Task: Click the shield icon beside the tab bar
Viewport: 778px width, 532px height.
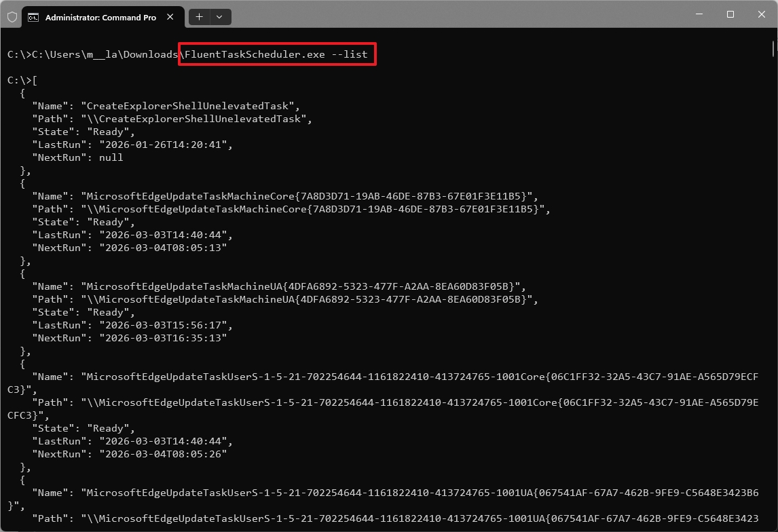Action: point(11,17)
